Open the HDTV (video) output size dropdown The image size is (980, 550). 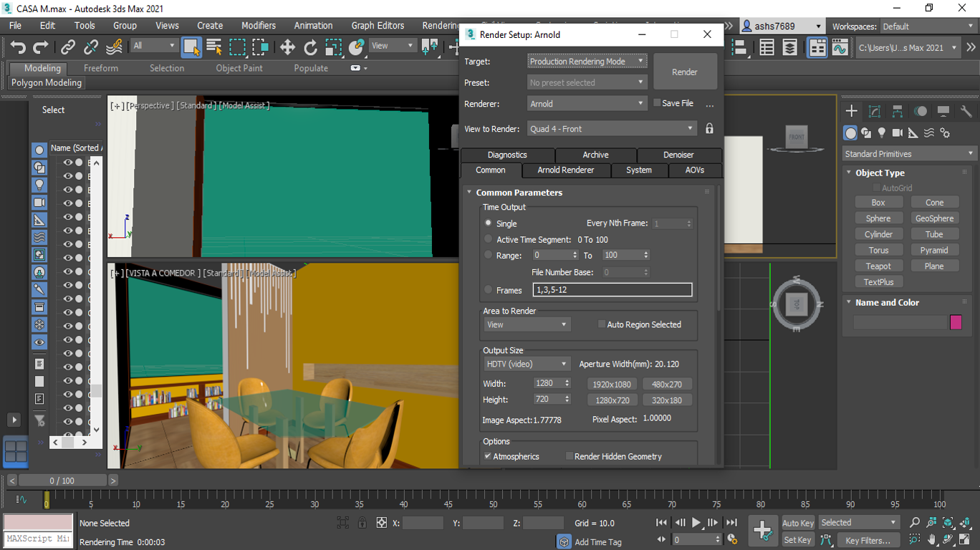click(527, 364)
